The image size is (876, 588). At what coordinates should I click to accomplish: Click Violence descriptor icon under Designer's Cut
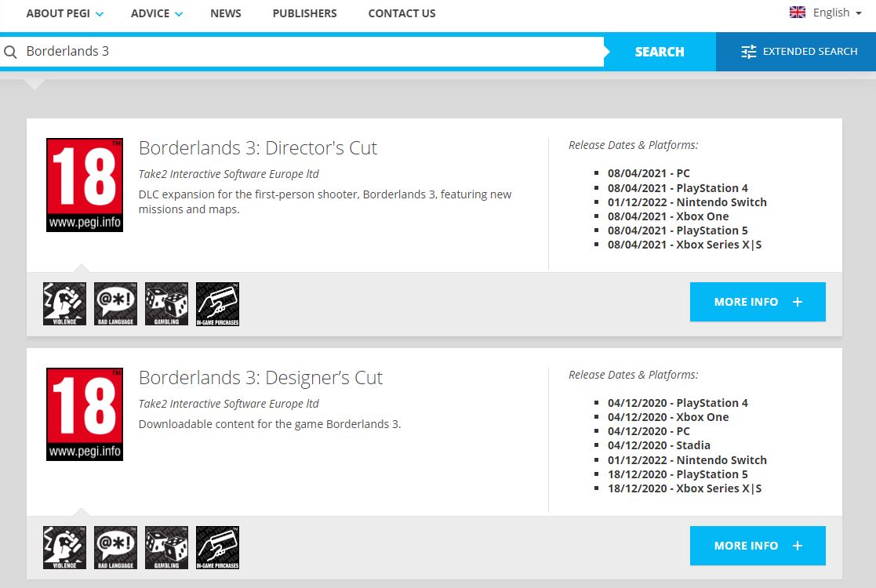point(65,547)
